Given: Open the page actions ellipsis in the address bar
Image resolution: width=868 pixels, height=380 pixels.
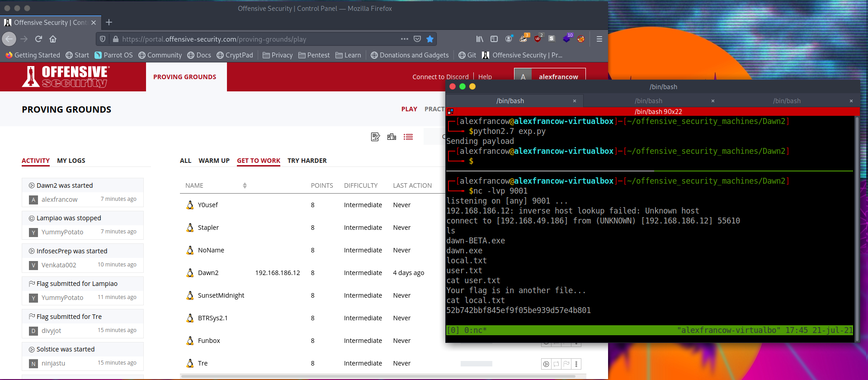Looking at the screenshot, I should [x=404, y=39].
